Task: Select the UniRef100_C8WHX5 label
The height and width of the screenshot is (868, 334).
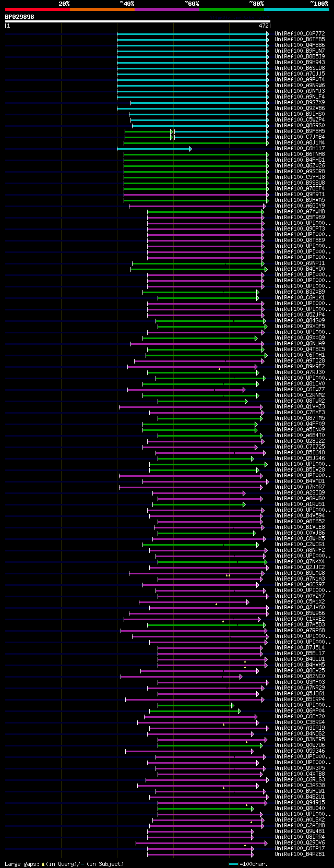Action: coord(300,538)
